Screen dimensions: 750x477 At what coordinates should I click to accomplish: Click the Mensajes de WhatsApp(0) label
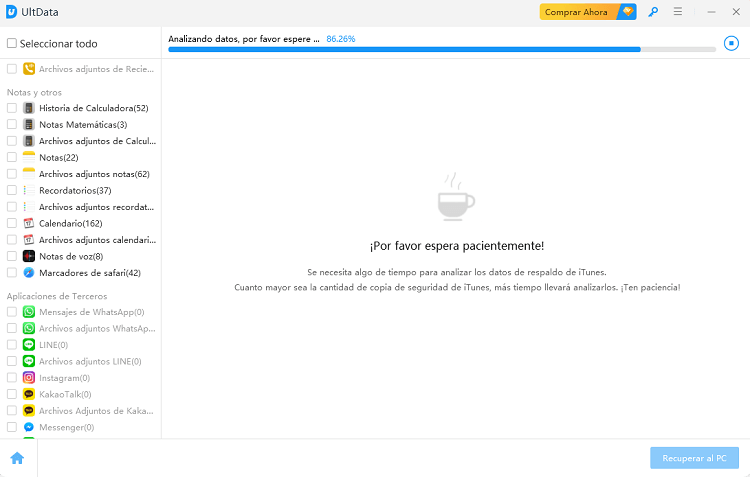pos(92,312)
